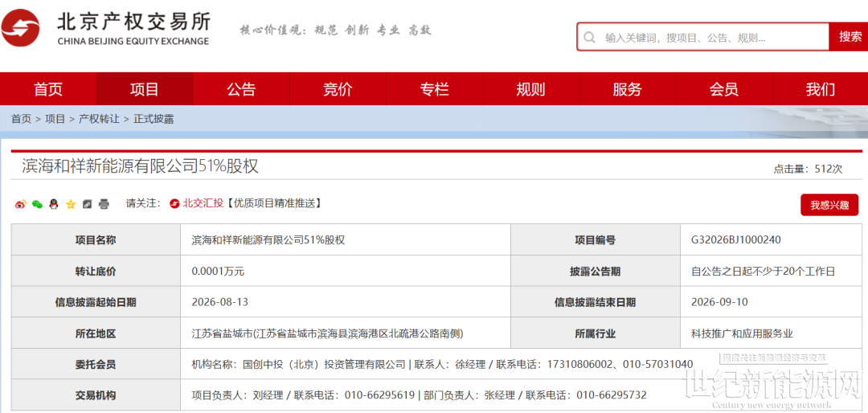This screenshot has width=868, height=413.
Task: Click the 我感兴趣 button
Action: [x=829, y=206]
